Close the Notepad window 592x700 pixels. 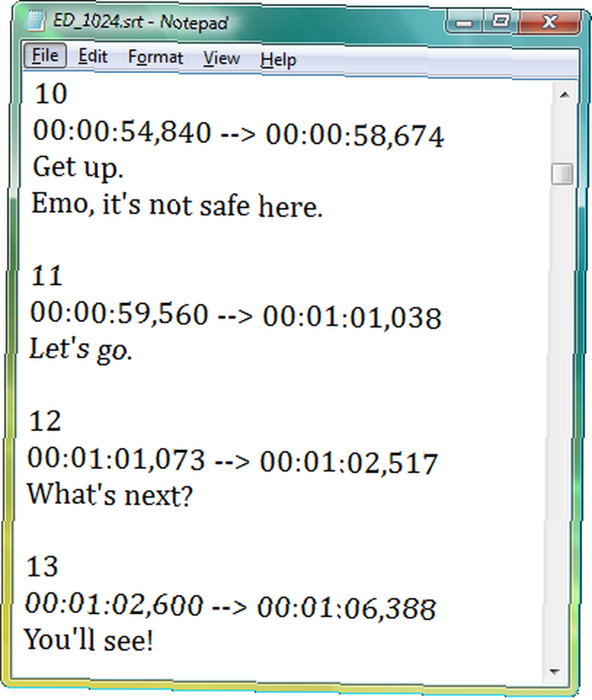click(549, 22)
